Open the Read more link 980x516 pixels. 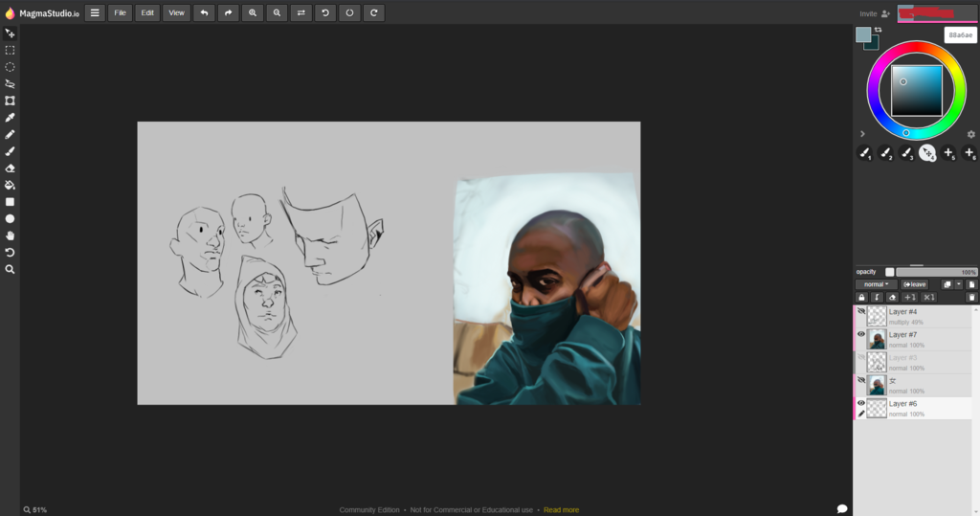coord(561,509)
